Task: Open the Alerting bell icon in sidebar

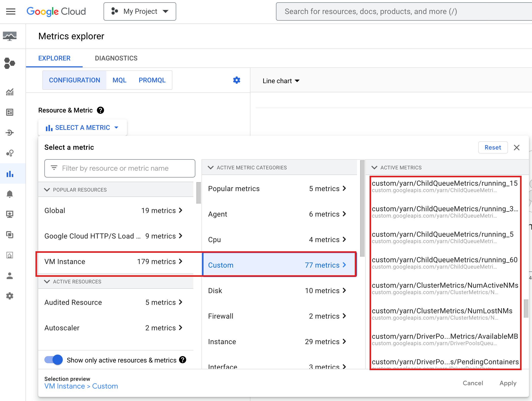Action: click(10, 194)
